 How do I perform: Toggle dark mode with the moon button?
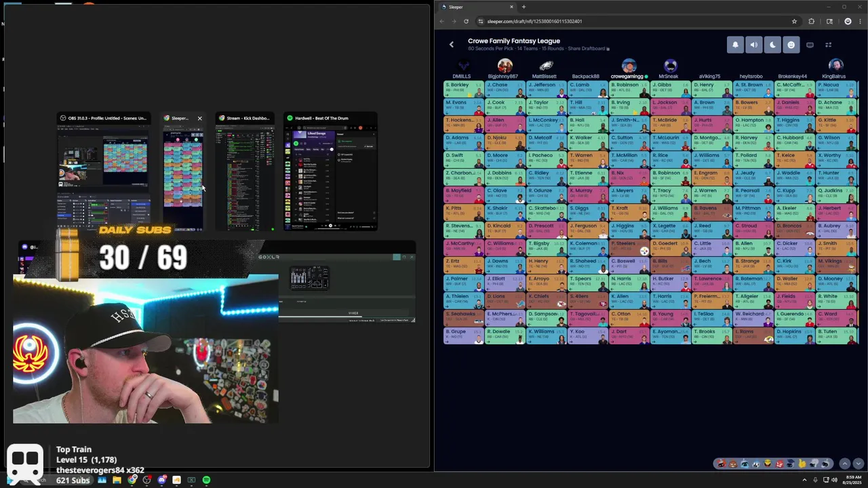(x=772, y=45)
